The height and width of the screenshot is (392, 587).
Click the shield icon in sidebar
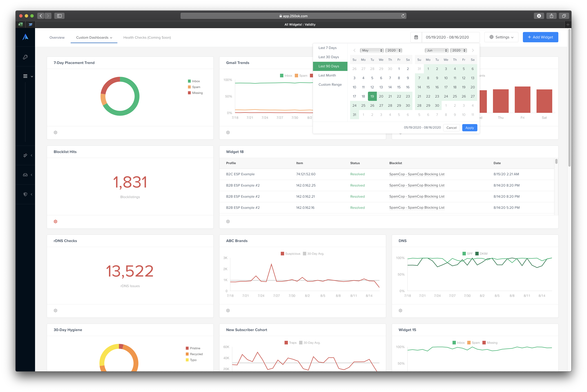25,194
